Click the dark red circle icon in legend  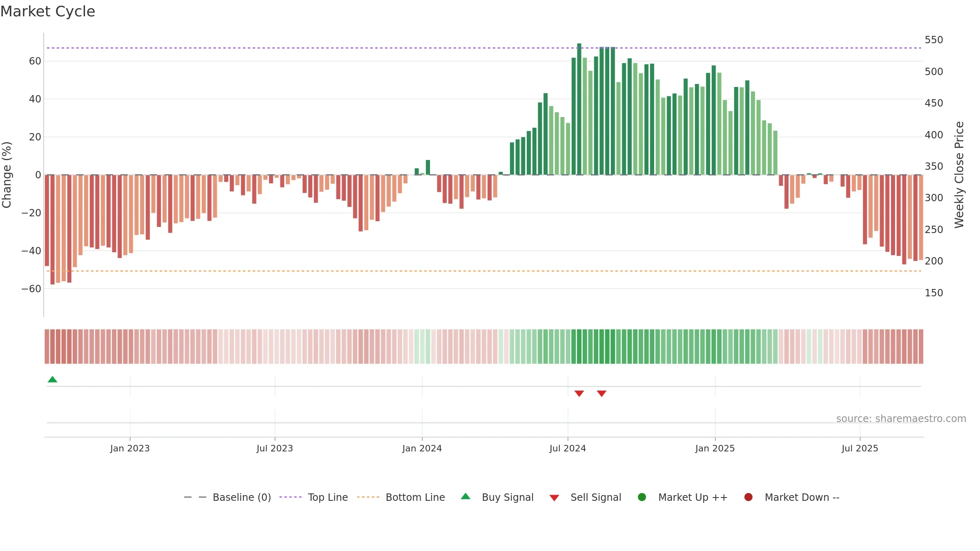[x=748, y=497]
